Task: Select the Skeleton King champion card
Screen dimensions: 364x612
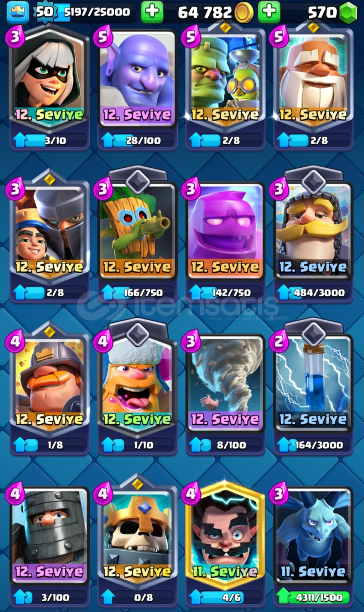Action: click(137, 535)
